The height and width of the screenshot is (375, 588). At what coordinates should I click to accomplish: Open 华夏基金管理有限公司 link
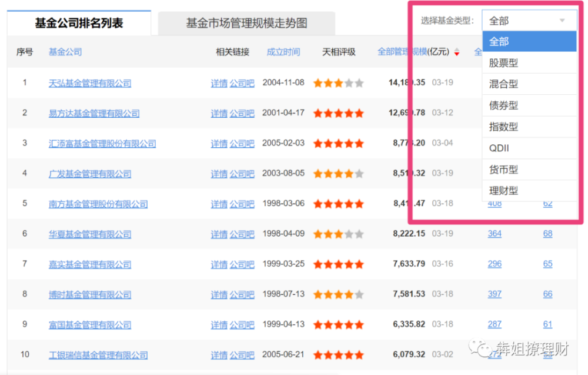[89, 234]
